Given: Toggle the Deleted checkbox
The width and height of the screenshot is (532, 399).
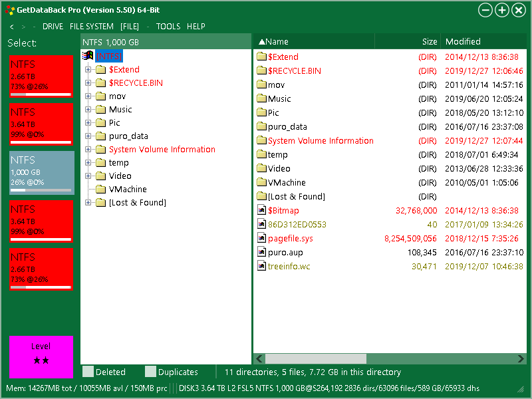Looking at the screenshot, I should pos(88,372).
